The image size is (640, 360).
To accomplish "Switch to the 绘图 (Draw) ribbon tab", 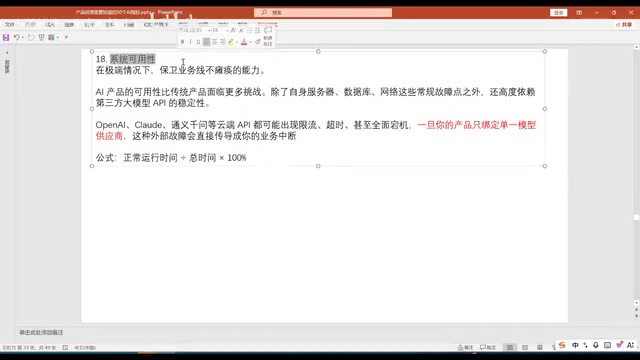I will (x=69, y=25).
